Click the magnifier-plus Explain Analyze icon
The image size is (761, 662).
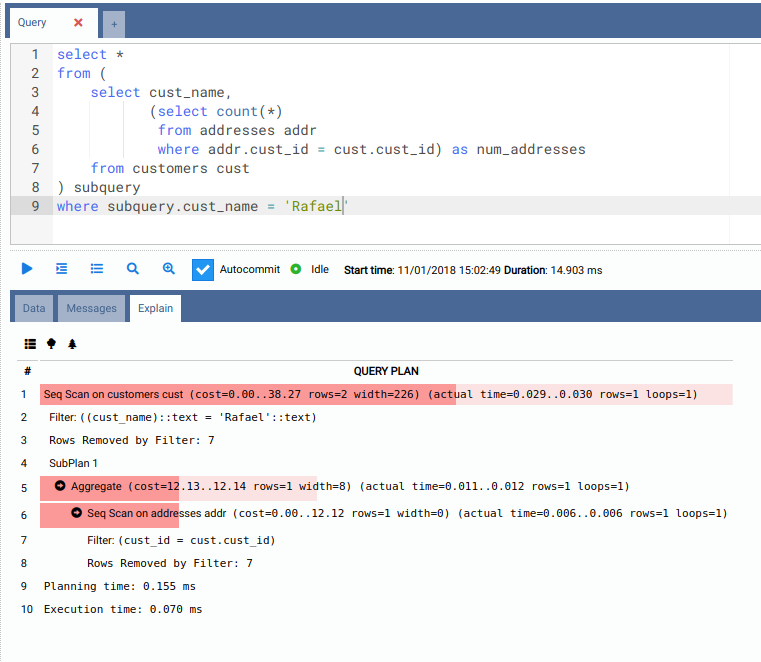pyautogui.click(x=169, y=269)
